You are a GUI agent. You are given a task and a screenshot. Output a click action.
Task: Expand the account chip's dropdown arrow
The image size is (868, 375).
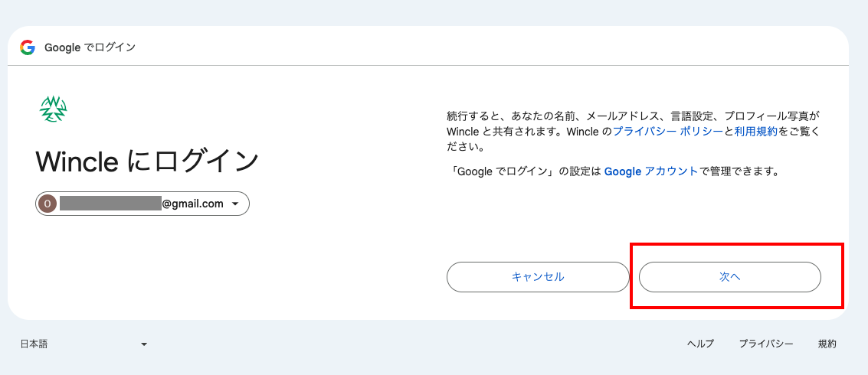pyautogui.click(x=235, y=204)
